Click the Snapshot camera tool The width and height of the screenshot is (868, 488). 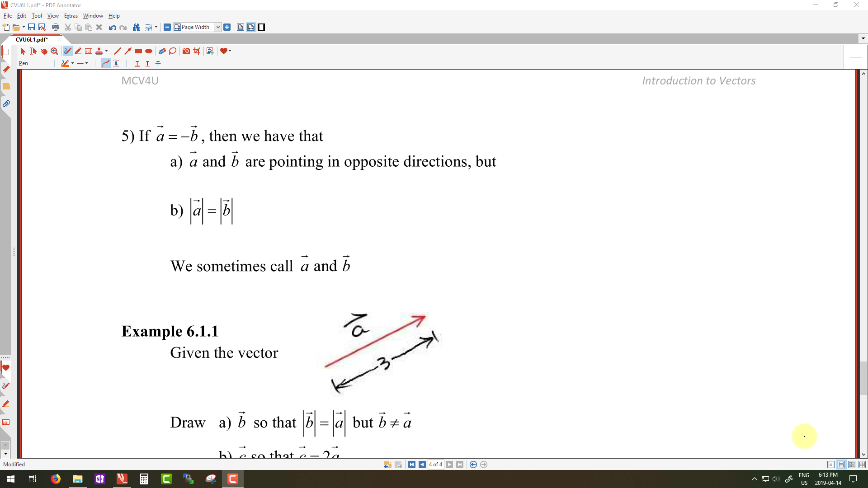coord(186,51)
